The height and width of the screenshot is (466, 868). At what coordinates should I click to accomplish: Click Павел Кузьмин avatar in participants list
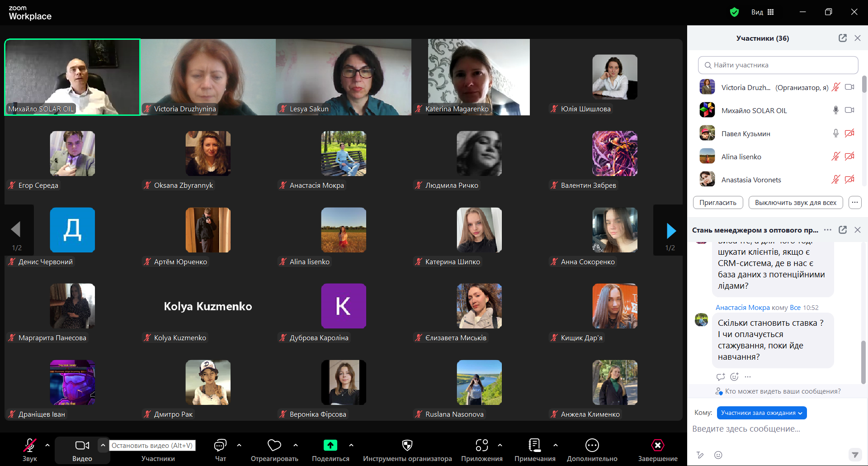[x=707, y=133]
